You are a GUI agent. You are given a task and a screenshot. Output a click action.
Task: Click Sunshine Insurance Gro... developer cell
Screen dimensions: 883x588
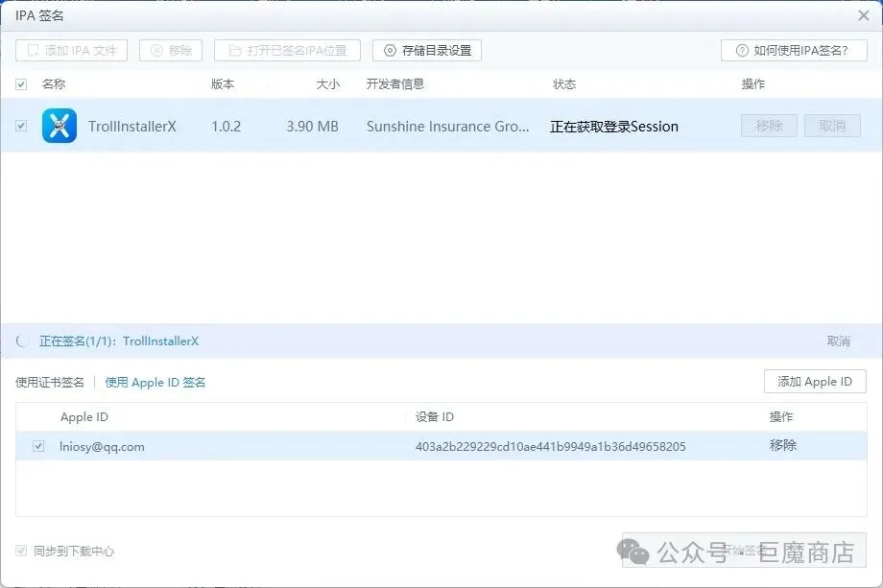(x=447, y=126)
